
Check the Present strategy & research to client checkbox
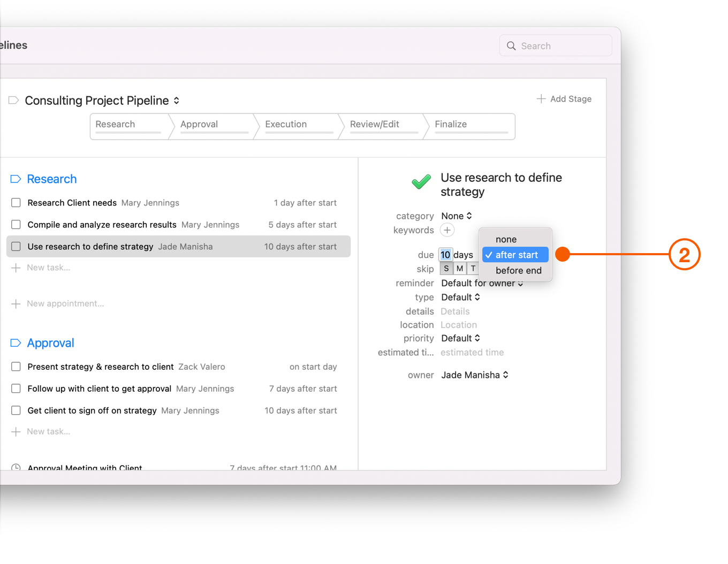[x=16, y=367]
